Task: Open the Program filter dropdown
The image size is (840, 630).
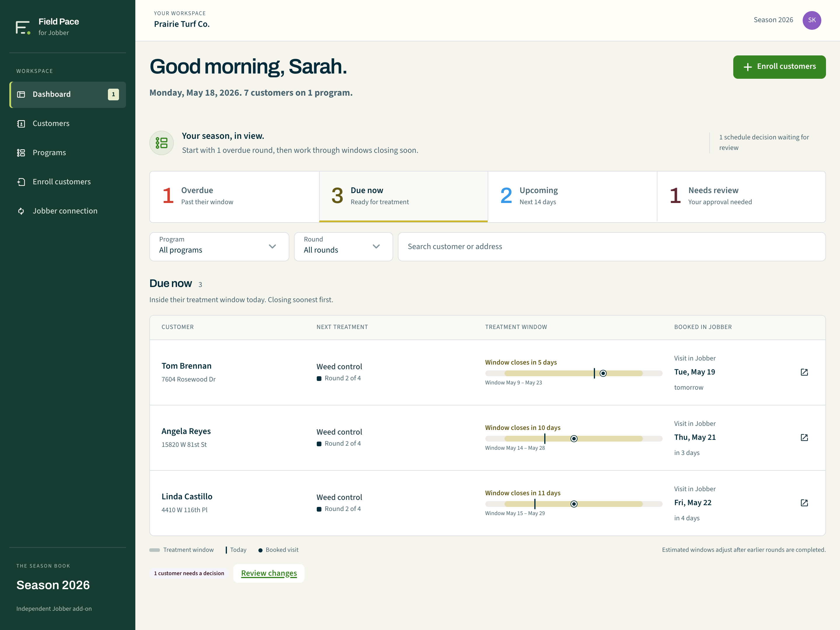Action: click(x=219, y=246)
